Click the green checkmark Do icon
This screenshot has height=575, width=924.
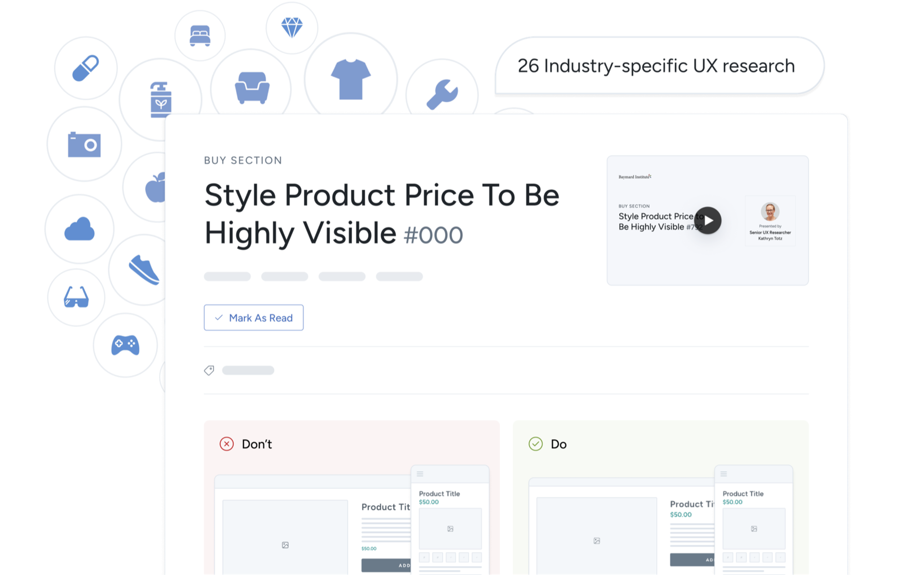[x=536, y=444]
